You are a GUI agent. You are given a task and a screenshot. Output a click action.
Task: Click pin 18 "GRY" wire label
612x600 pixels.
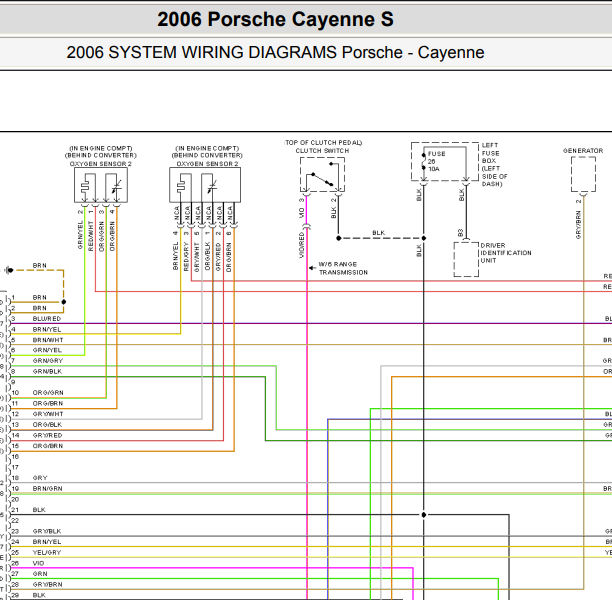coord(40,478)
